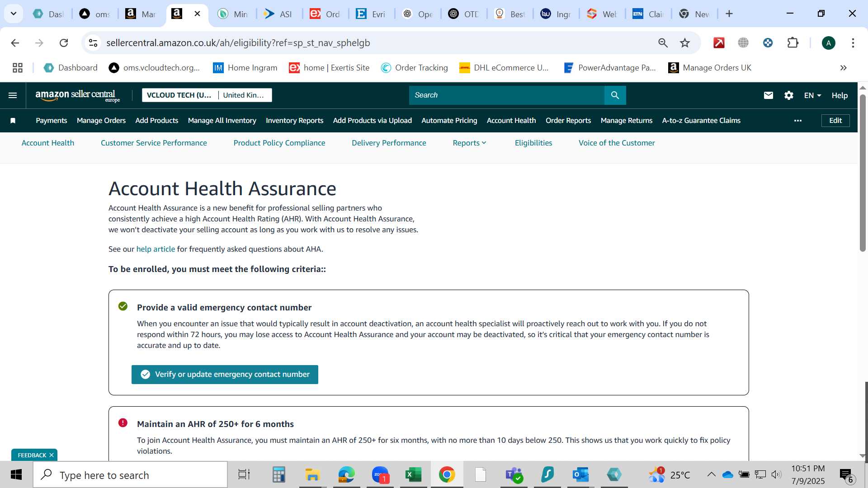
Task: Click the browser address bar URL
Action: pos(238,43)
